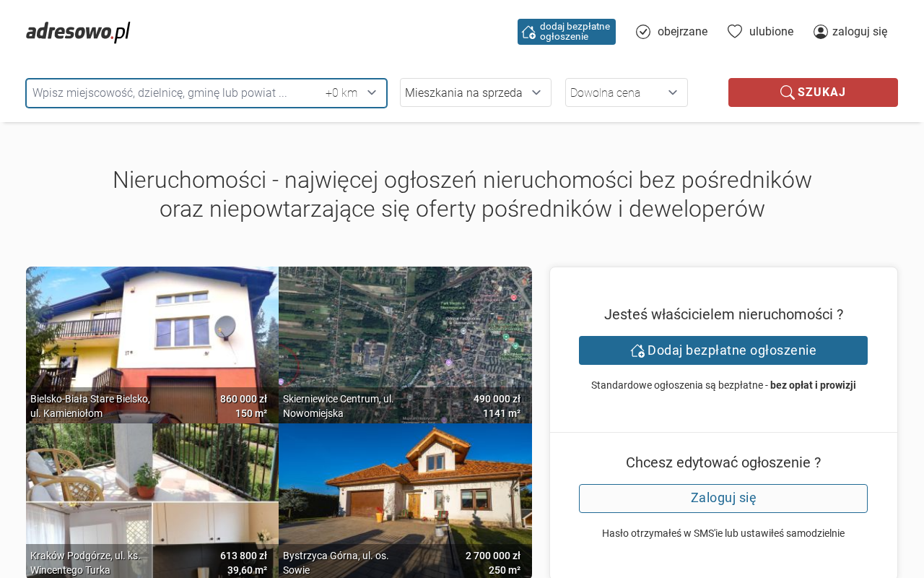The image size is (924, 578).
Task: Open the obejrzane viewed listings link
Action: [682, 32]
